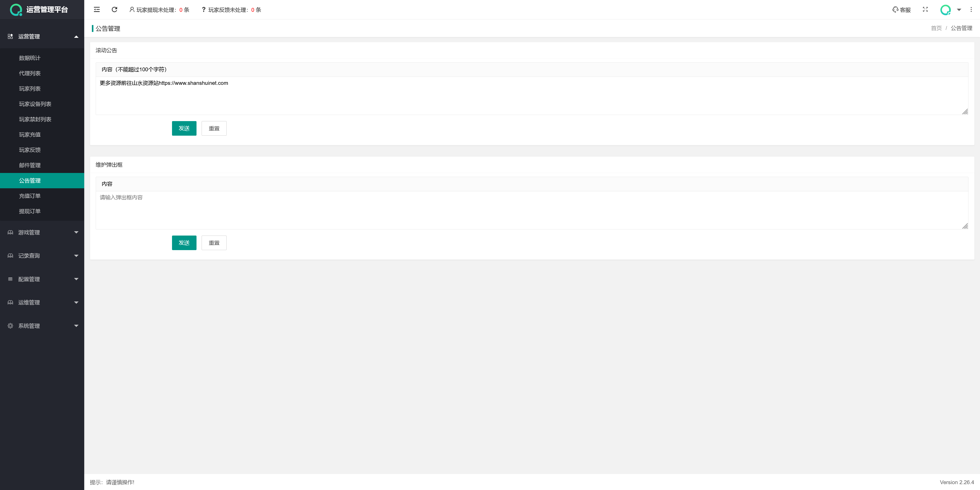Click the green user avatar icon
The image size is (980, 490).
(945, 10)
